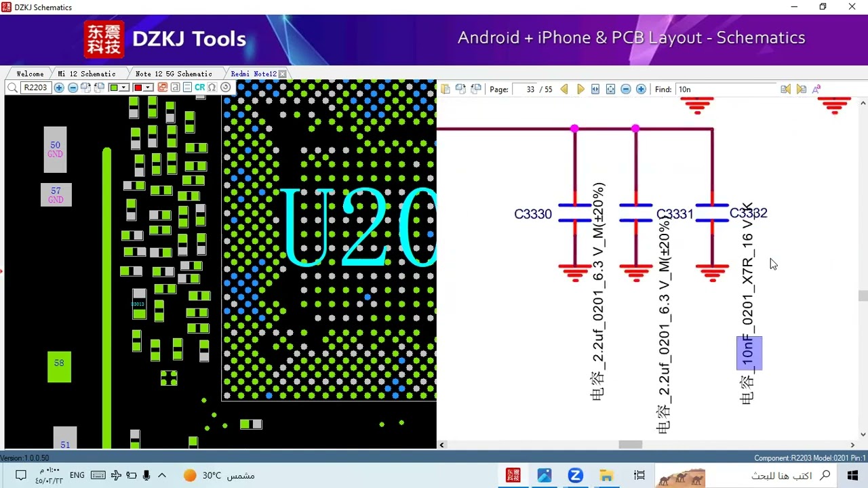Click the Find field containing 10n
Image resolution: width=868 pixels, height=488 pixels.
(x=726, y=89)
